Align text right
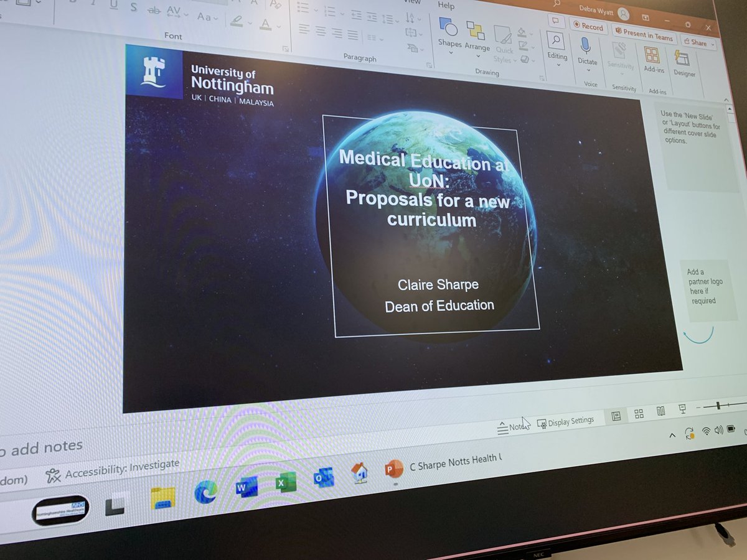This screenshot has width=747, height=560. pos(336,32)
